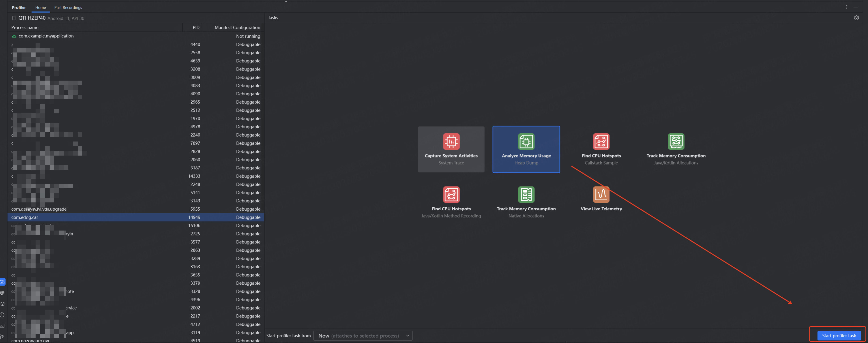Select the com.edog.car process row

point(136,217)
